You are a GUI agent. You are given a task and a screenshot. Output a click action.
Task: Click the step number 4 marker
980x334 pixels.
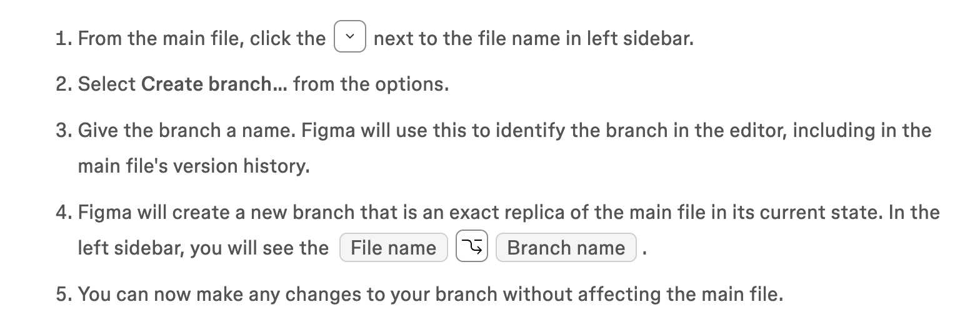[x=64, y=212]
